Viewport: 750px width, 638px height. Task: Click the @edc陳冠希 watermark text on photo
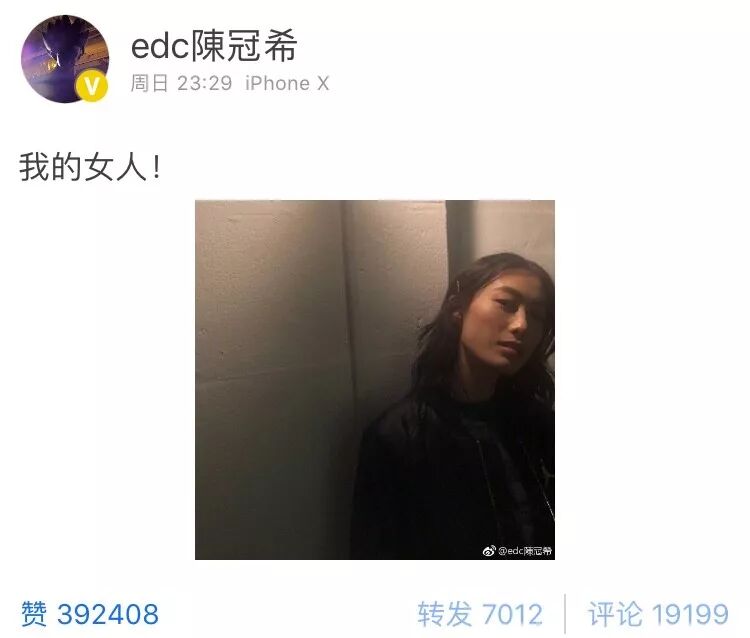click(525, 551)
